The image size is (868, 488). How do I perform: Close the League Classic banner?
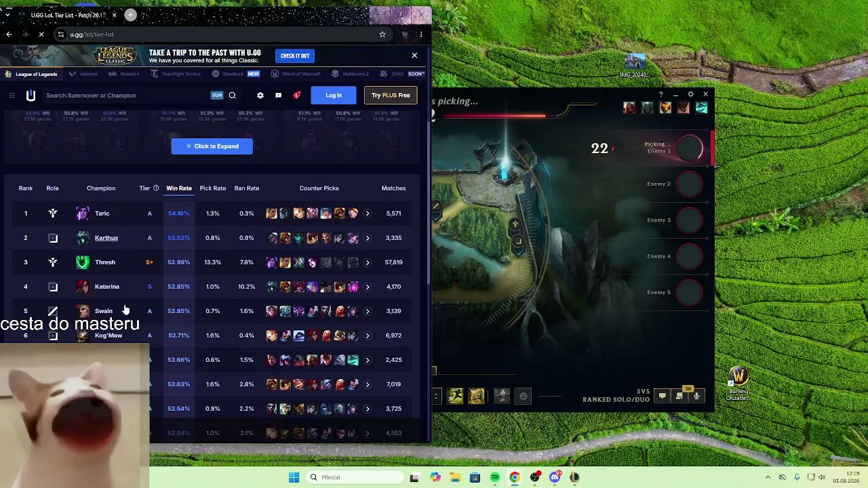click(414, 56)
